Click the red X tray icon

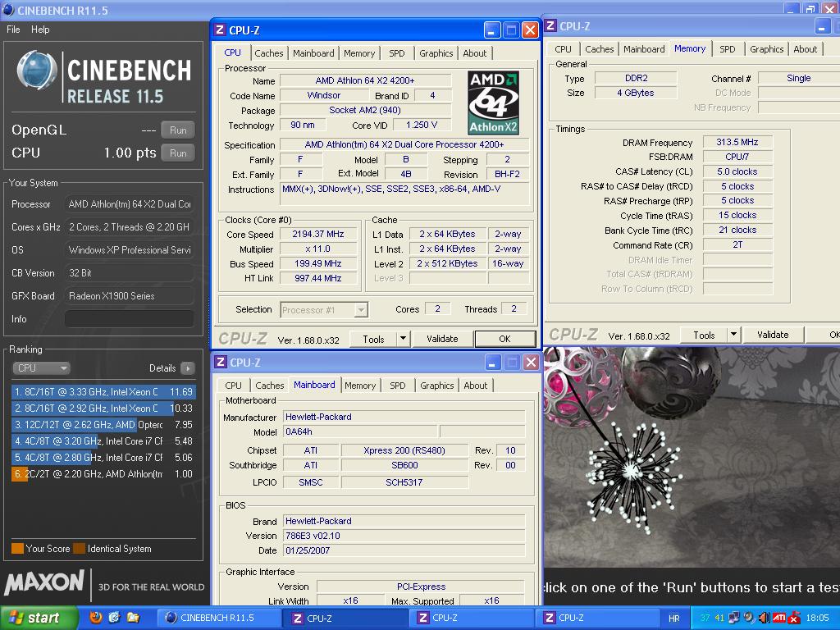[x=794, y=619]
